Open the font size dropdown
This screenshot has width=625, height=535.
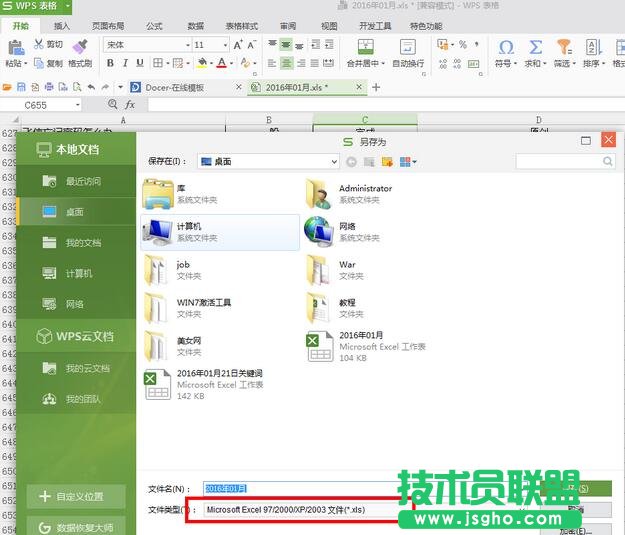(x=225, y=45)
